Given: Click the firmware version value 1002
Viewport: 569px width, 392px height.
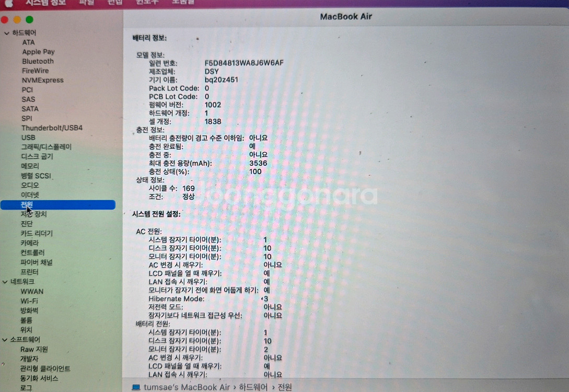Looking at the screenshot, I should [x=213, y=105].
